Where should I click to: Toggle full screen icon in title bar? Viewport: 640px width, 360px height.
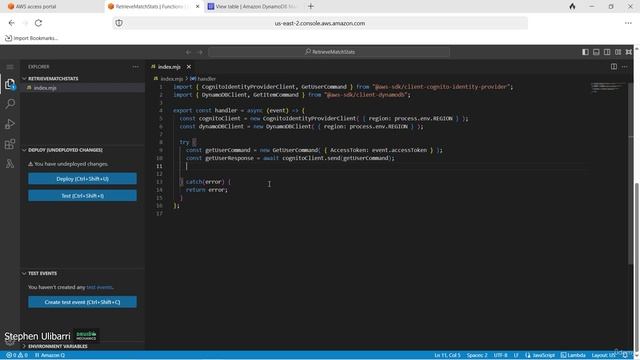point(629,52)
